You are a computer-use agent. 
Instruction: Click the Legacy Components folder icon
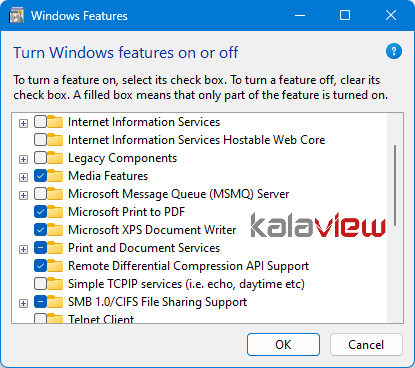[55, 158]
